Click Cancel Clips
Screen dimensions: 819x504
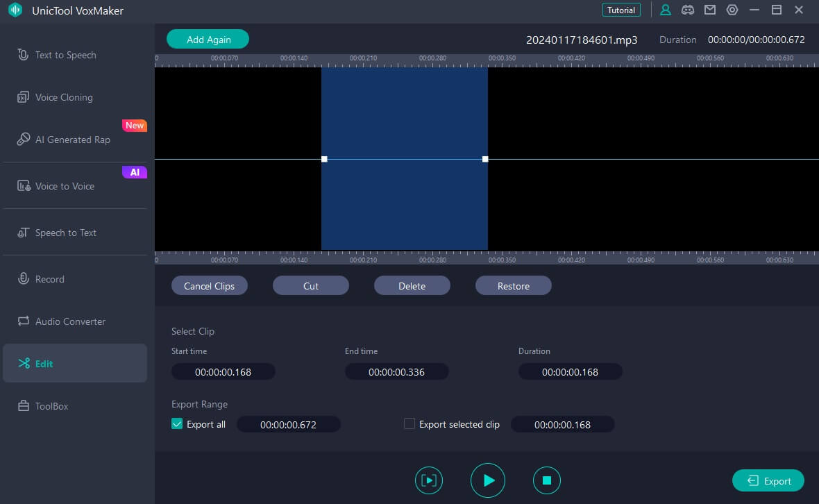pos(210,286)
